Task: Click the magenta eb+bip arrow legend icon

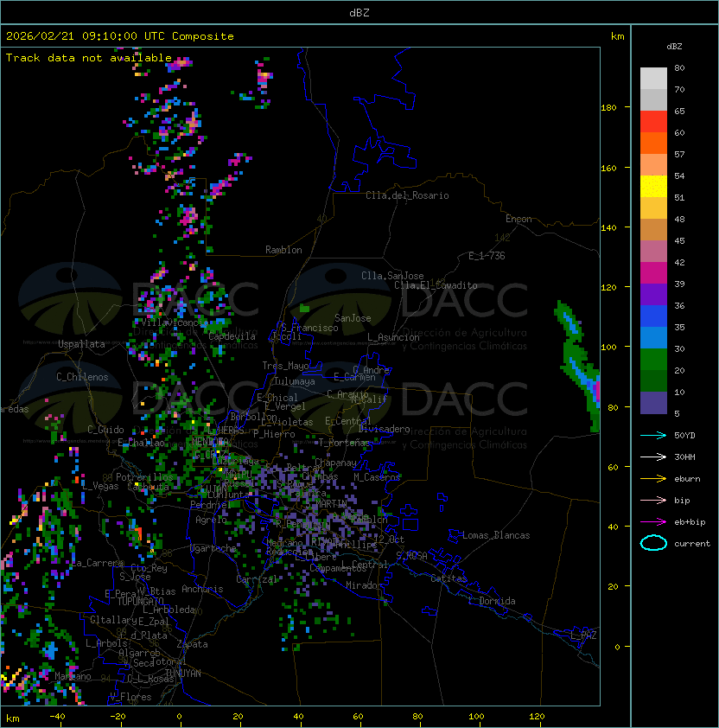Action: tap(653, 522)
